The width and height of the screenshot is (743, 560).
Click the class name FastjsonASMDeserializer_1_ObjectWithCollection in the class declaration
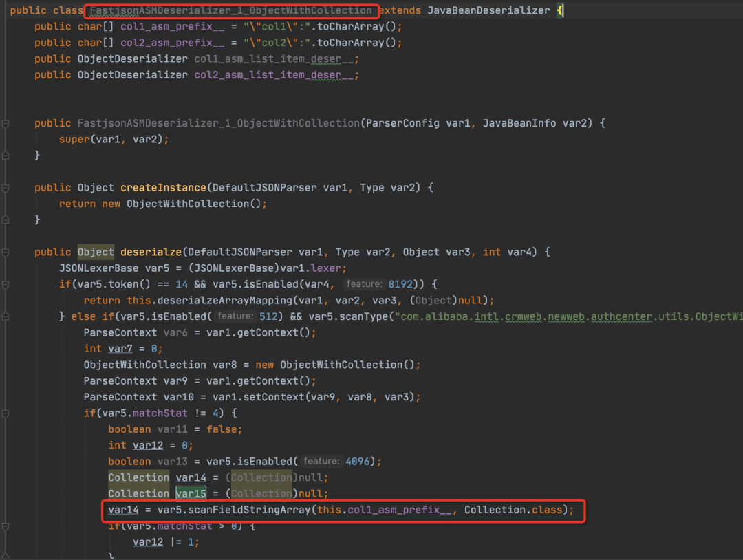(x=230, y=10)
